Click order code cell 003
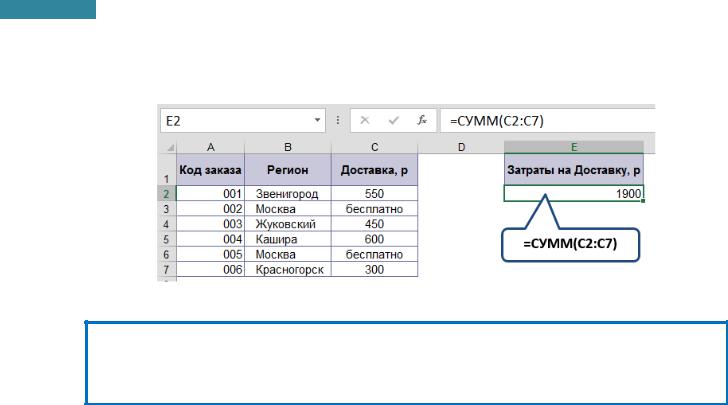The image size is (728, 405). (x=210, y=224)
